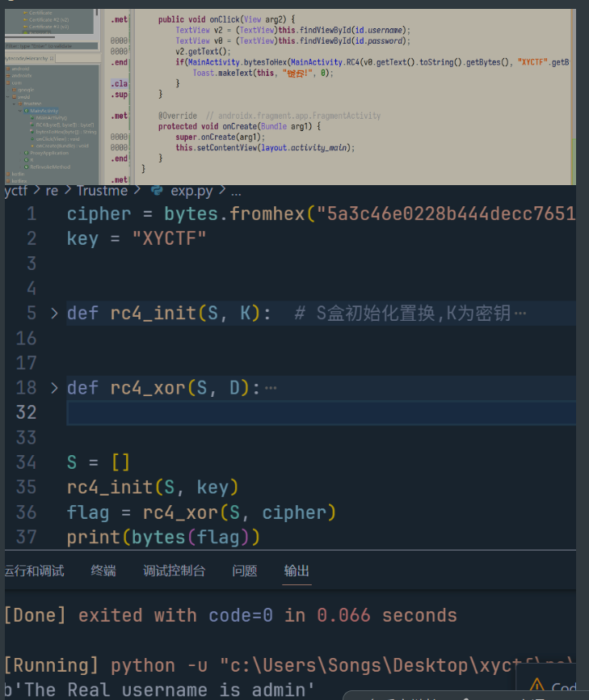Unfold the rc4_xor function at line 18
This screenshot has width=589, height=700.
tap(54, 388)
